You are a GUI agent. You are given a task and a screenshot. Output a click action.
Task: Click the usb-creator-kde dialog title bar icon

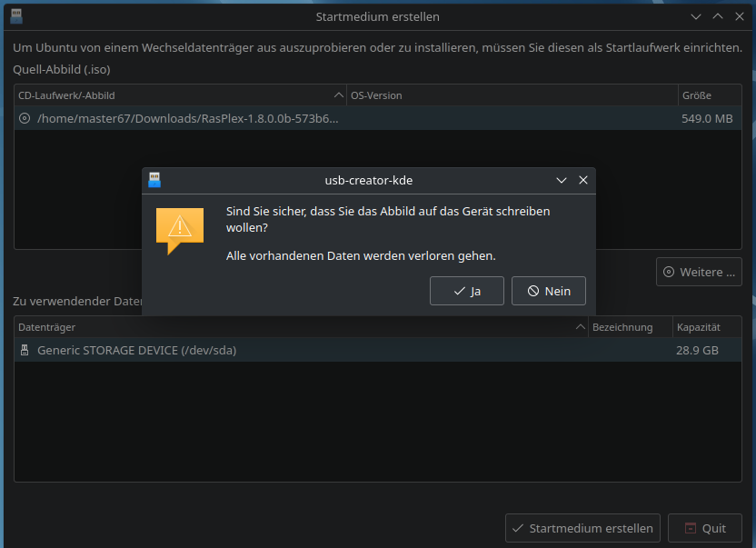154,180
